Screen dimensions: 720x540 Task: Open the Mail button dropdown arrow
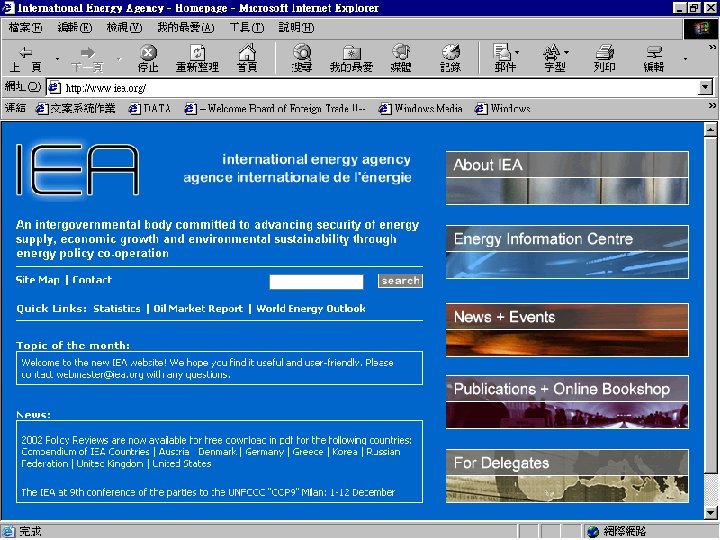[518, 52]
